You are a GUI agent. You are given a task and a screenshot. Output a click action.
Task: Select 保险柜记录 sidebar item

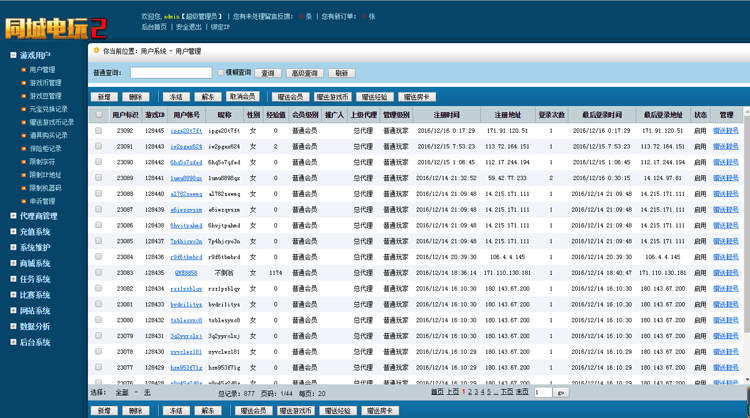45,148
